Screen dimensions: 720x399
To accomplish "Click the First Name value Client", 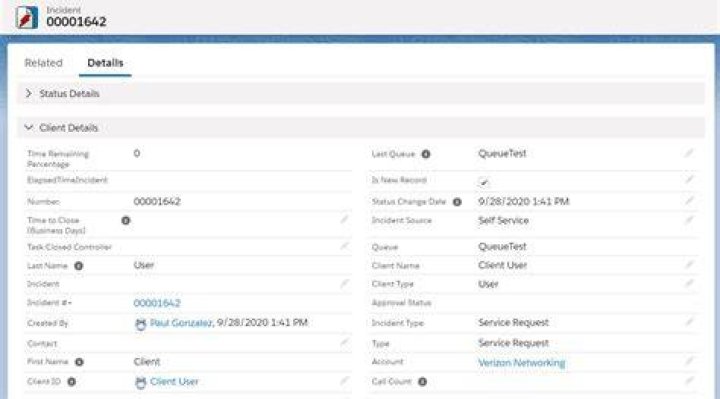I will coord(147,362).
